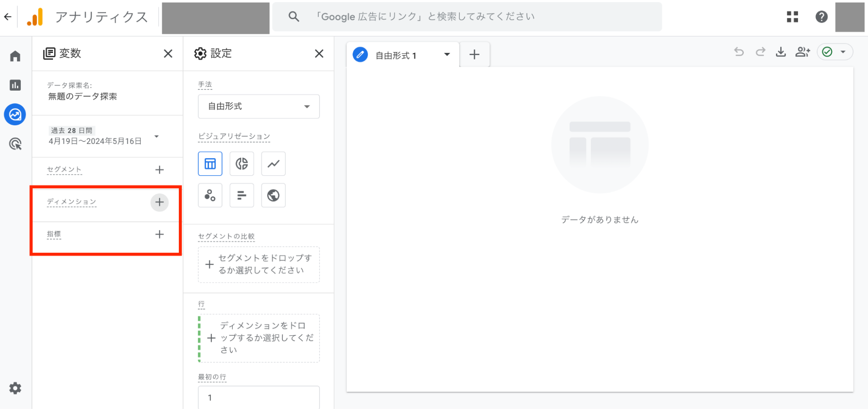Click the 変数 panel title
868x409 pixels.
tap(70, 53)
